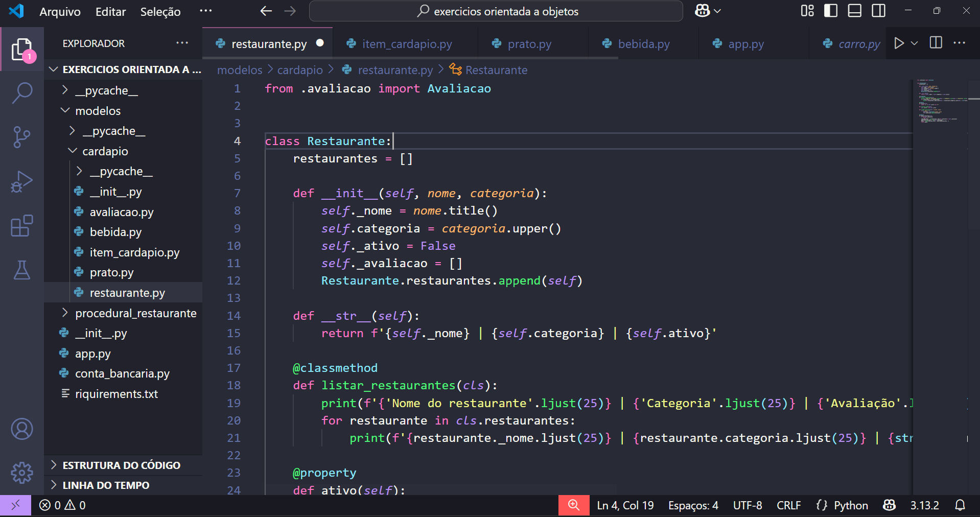980x517 pixels.
Task: Open editor More Actions ellipsis
Action: point(960,43)
